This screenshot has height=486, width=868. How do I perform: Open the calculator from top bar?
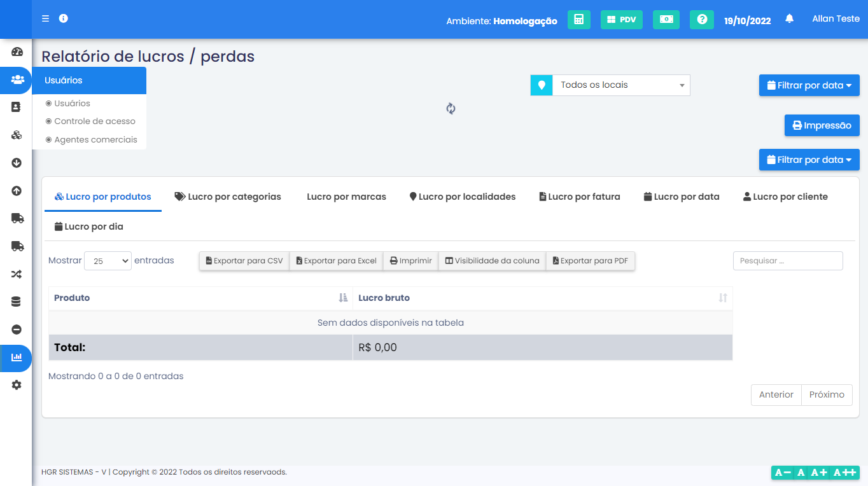click(x=578, y=20)
